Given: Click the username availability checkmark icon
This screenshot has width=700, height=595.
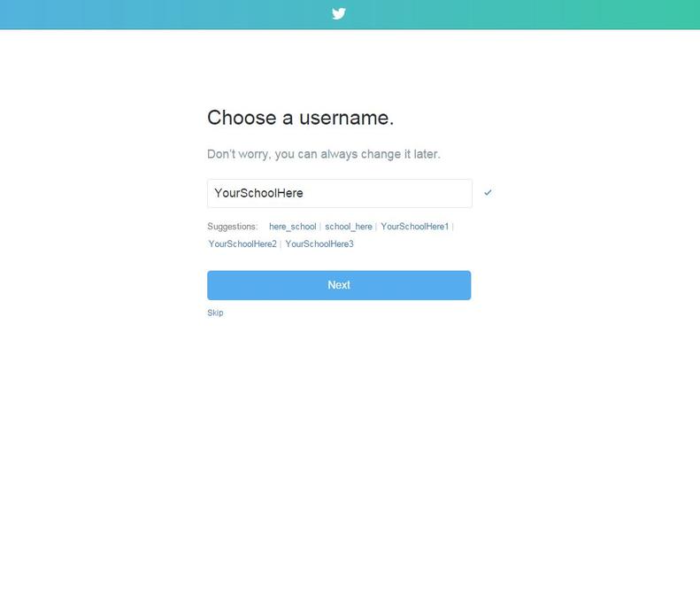Looking at the screenshot, I should [x=488, y=192].
